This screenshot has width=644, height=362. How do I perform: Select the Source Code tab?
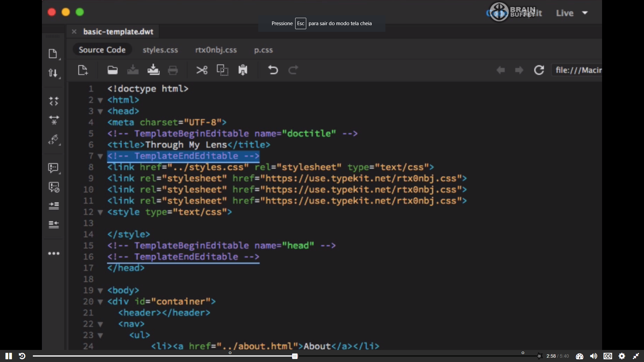tap(102, 50)
